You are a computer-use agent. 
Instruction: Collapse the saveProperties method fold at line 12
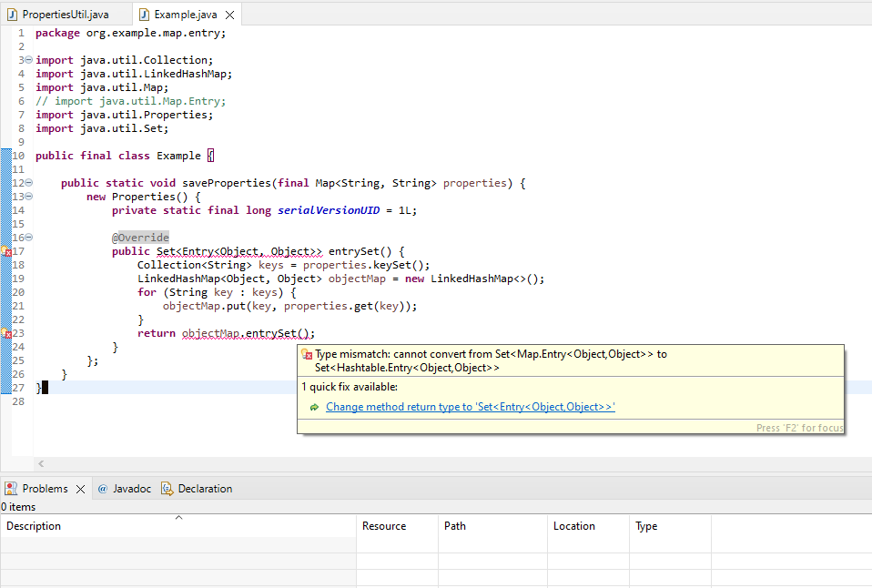tap(29, 182)
